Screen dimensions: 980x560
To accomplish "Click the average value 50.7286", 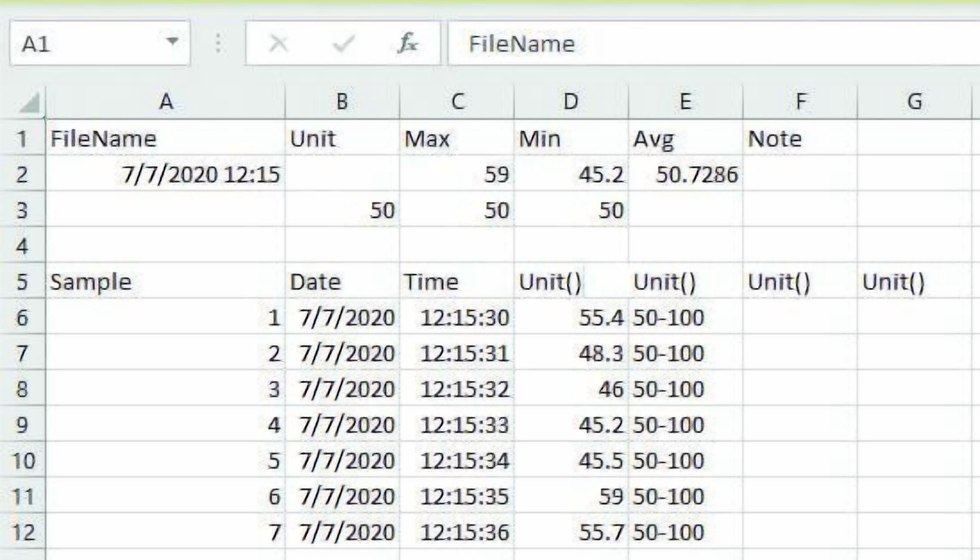I will tap(685, 174).
